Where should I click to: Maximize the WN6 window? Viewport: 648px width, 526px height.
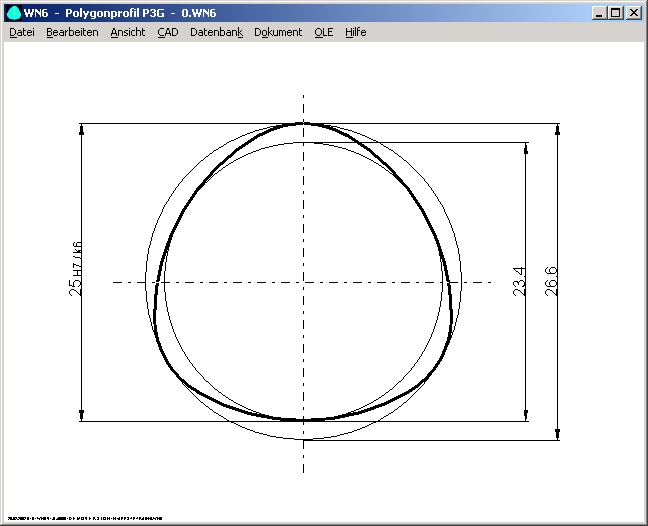[x=614, y=13]
